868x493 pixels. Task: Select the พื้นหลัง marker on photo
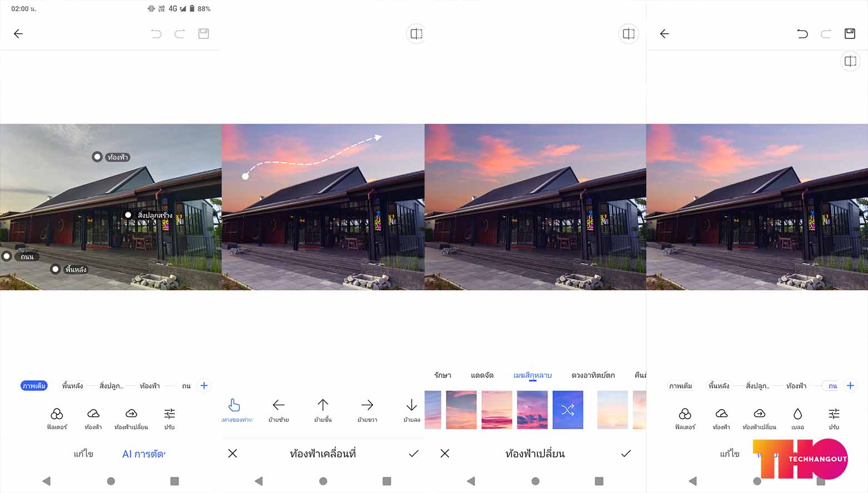pyautogui.click(x=56, y=270)
